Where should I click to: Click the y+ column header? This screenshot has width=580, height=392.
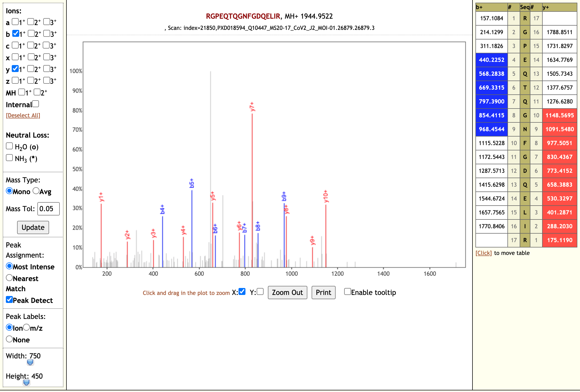[559, 7]
